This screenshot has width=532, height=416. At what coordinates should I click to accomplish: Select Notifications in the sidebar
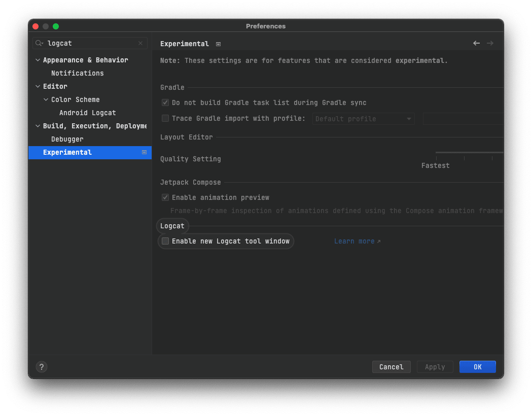tap(78, 73)
